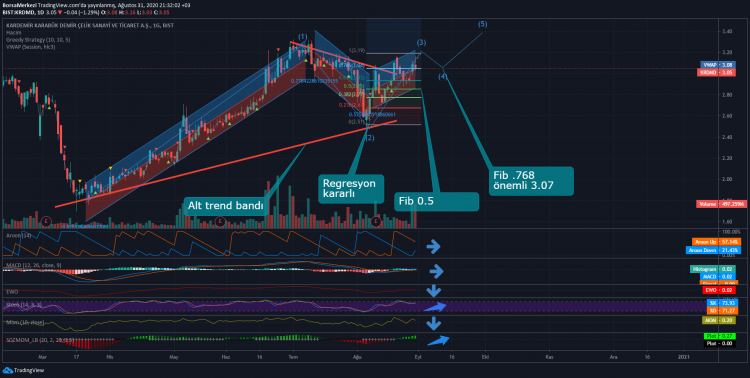Click the Elliott wave (1) label

click(302, 36)
